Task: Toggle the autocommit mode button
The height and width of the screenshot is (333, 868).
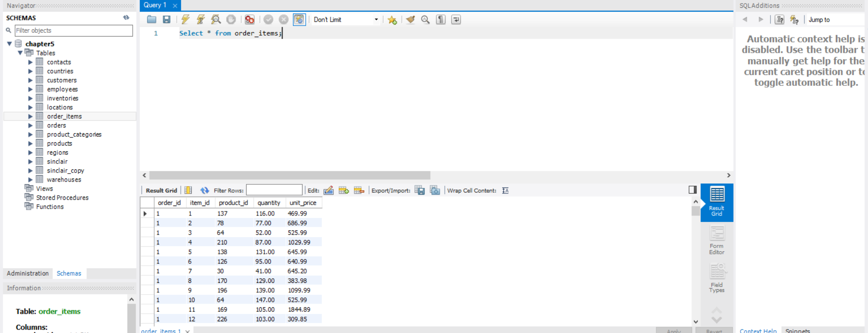Action: (x=299, y=19)
